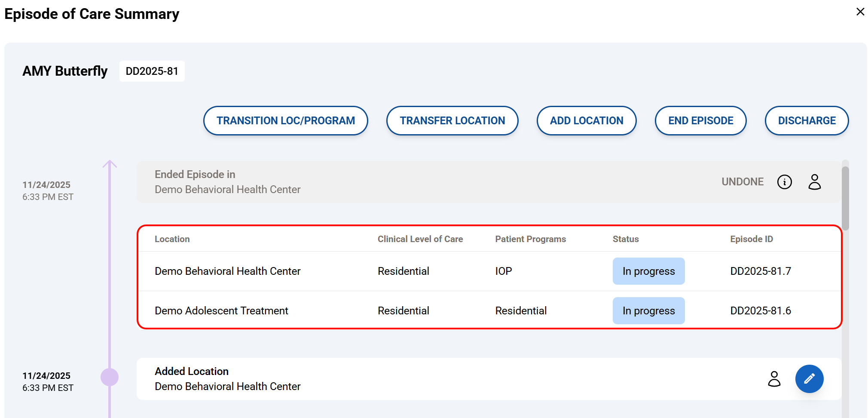Click the Episode ID column header

click(x=751, y=239)
